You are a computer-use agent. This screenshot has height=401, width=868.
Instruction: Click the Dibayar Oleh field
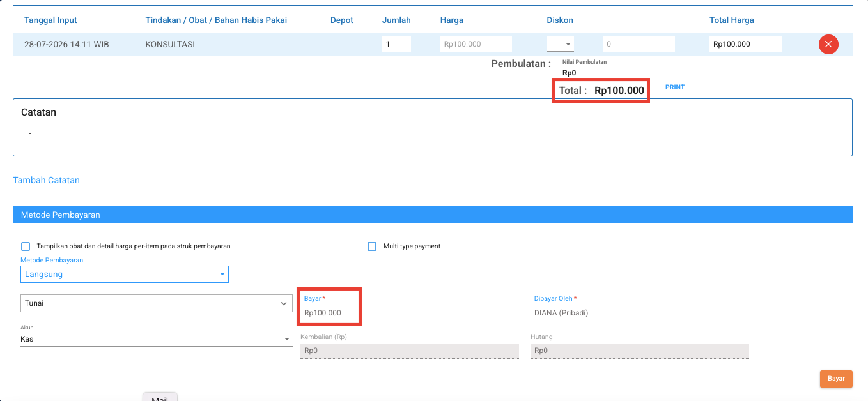coord(639,313)
